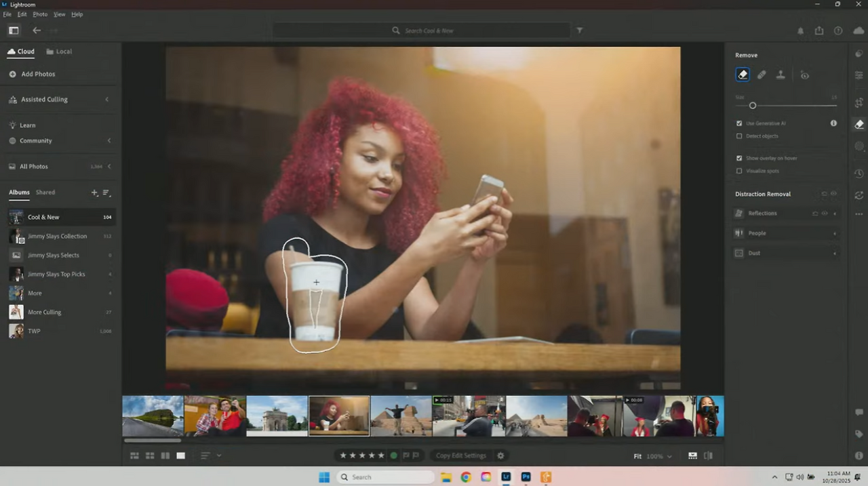
Task: Toggle the filmstrip display icon
Action: (692, 456)
